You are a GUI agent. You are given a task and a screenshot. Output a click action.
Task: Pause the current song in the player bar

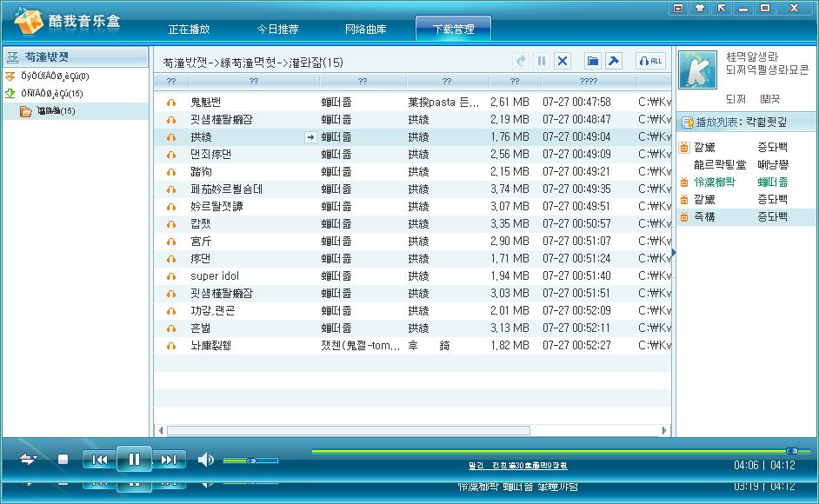coord(134,459)
